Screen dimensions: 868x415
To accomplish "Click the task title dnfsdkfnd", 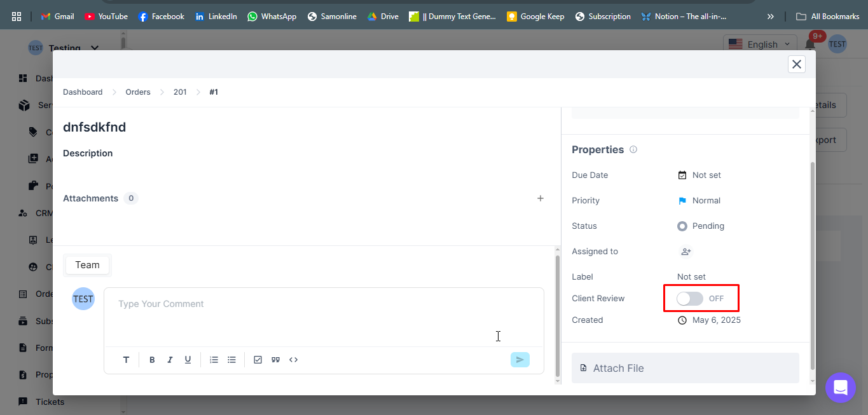I will 94,127.
